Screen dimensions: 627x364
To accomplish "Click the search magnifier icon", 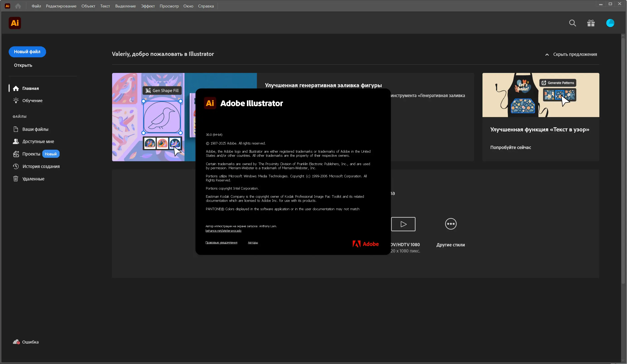I will [572, 23].
